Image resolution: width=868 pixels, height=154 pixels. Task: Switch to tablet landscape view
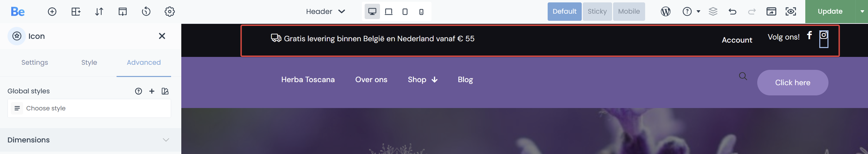(x=389, y=12)
